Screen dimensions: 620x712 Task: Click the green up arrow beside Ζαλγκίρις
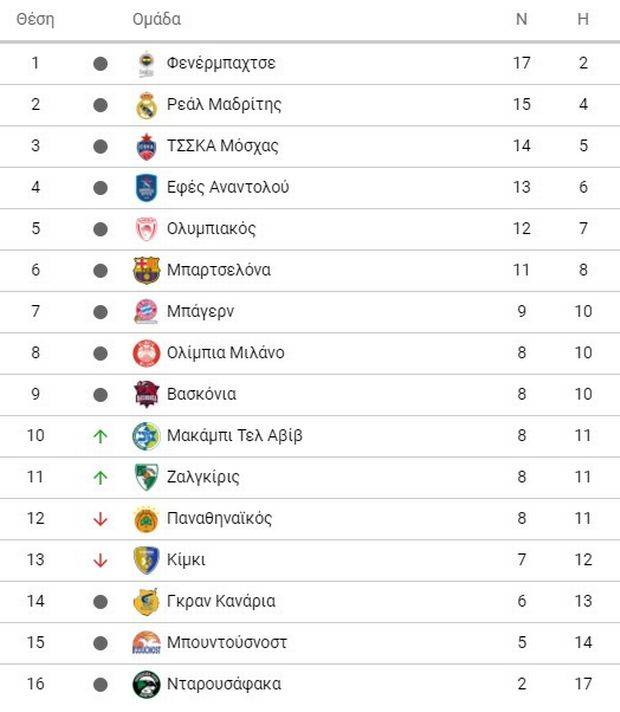point(100,477)
